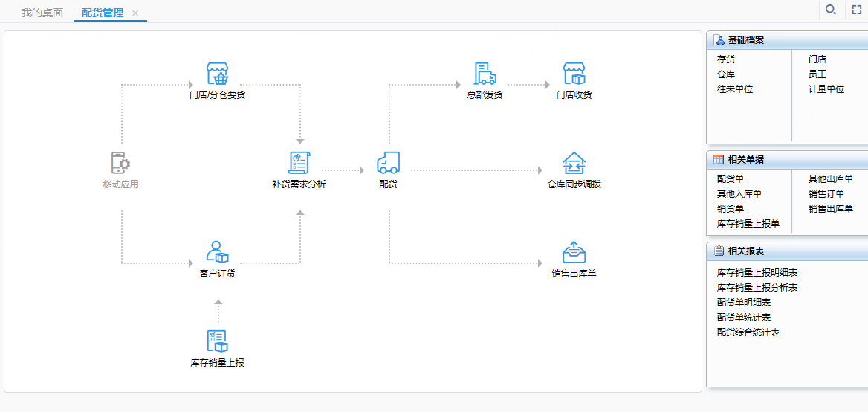This screenshot has height=412, width=868.
Task: Click the 客户订货 label text
Action: [218, 274]
